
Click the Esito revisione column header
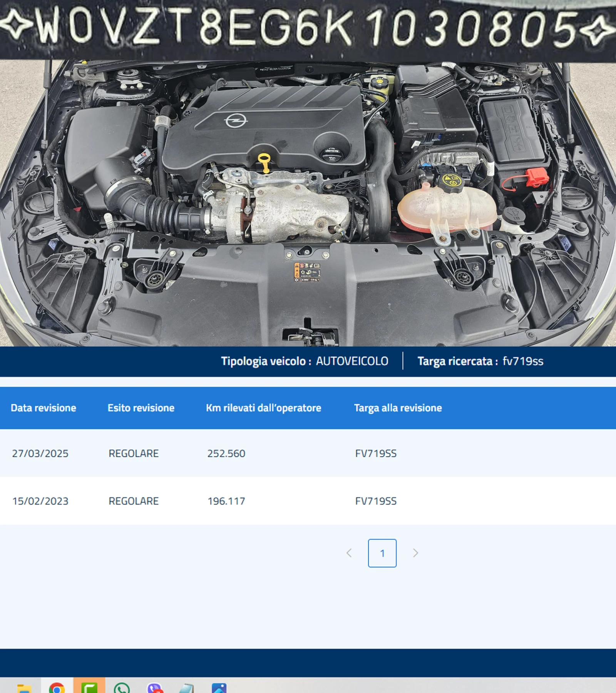tap(141, 408)
